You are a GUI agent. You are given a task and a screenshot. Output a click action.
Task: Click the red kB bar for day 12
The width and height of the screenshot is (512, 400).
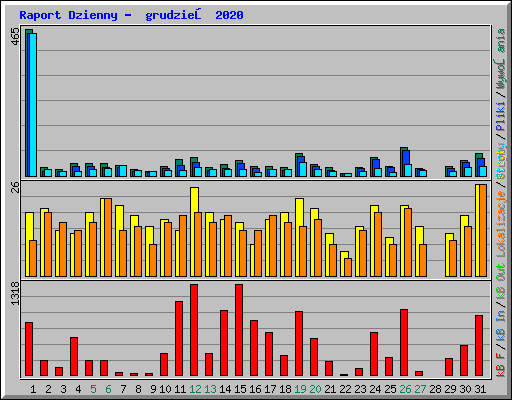pos(194,330)
